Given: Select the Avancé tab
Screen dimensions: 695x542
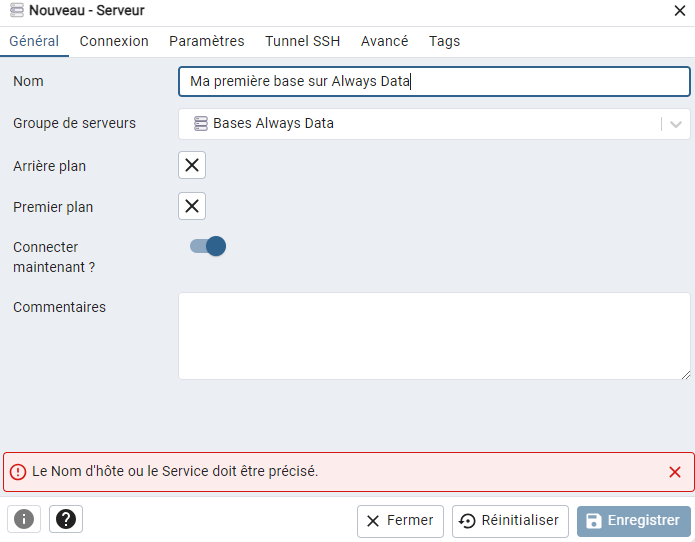Looking at the screenshot, I should click(x=385, y=41).
